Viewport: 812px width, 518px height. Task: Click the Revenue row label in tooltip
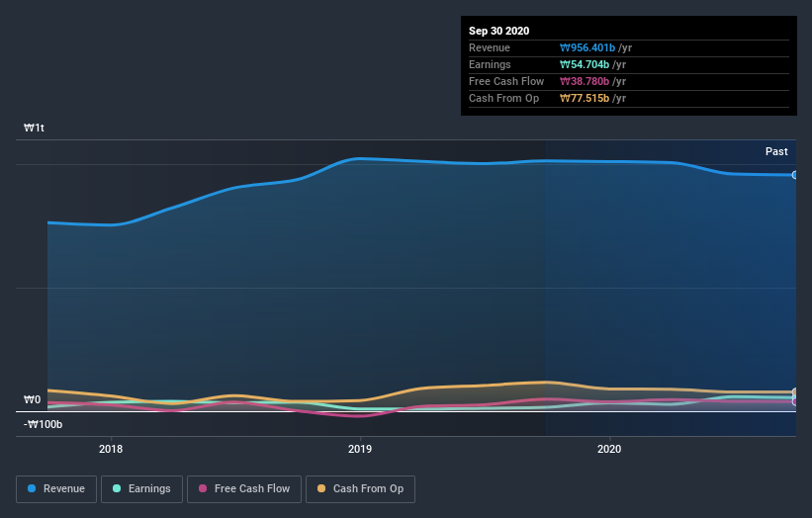click(490, 47)
